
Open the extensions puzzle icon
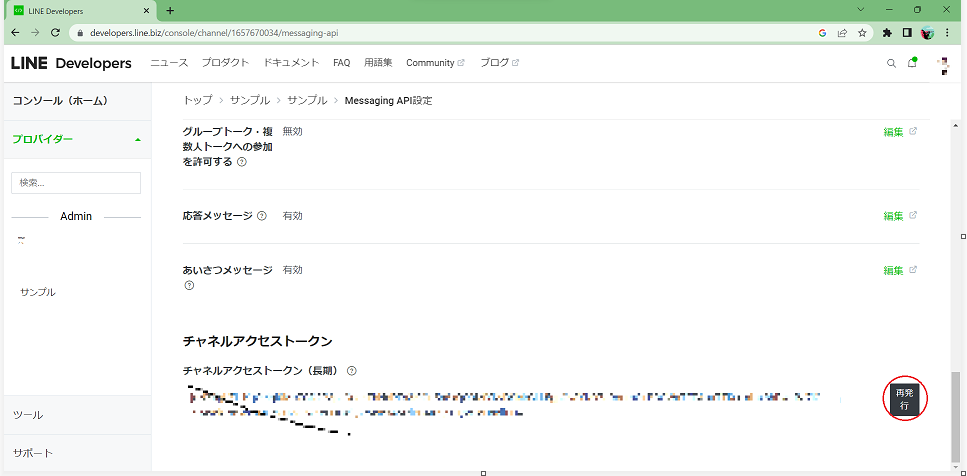[x=887, y=33]
